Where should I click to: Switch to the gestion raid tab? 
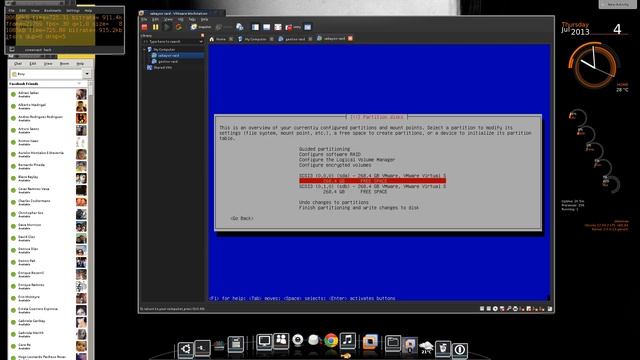tap(295, 39)
